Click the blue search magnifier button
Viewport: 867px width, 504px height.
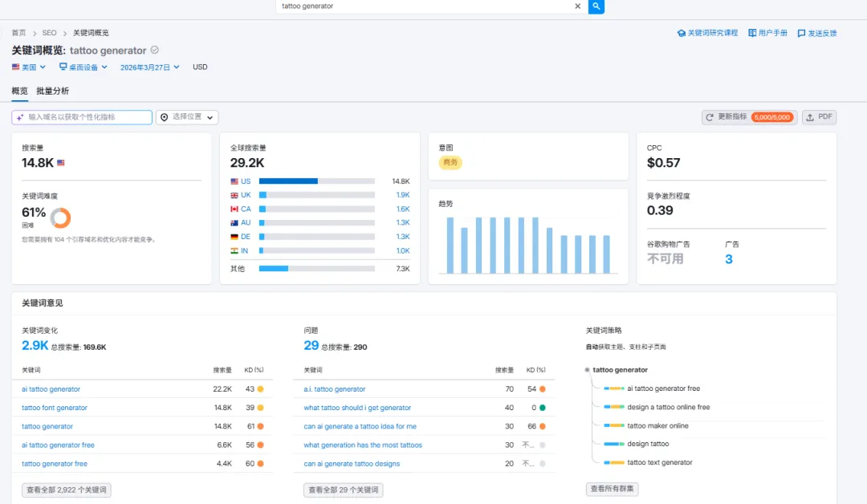tap(596, 6)
